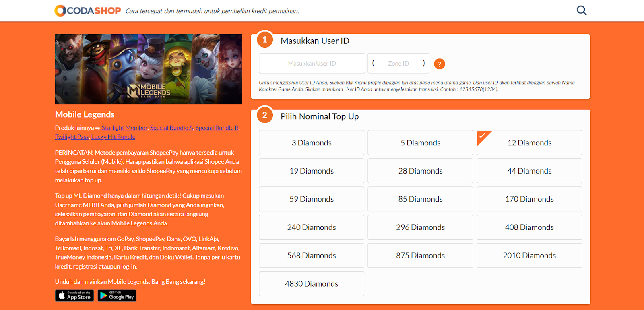Click the 'Unduh dan mainkan Mobile Legends' text
The height and width of the screenshot is (310, 644).
tap(130, 282)
